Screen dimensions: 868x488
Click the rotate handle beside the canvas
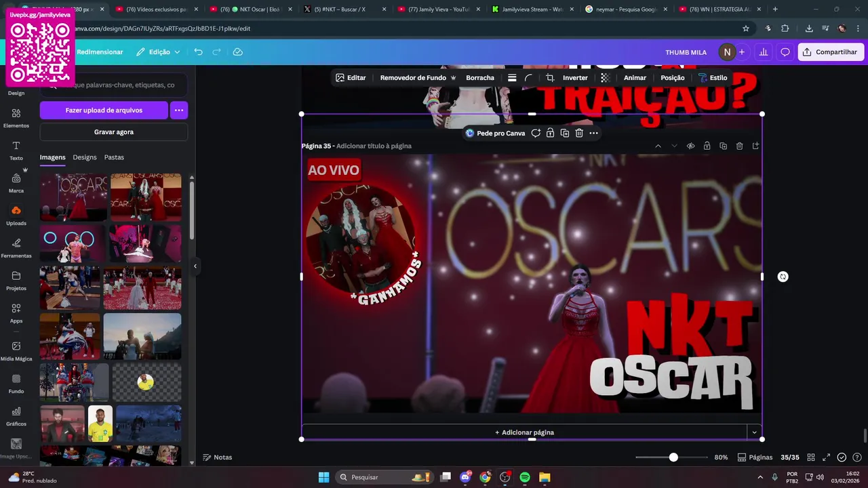pyautogui.click(x=783, y=277)
